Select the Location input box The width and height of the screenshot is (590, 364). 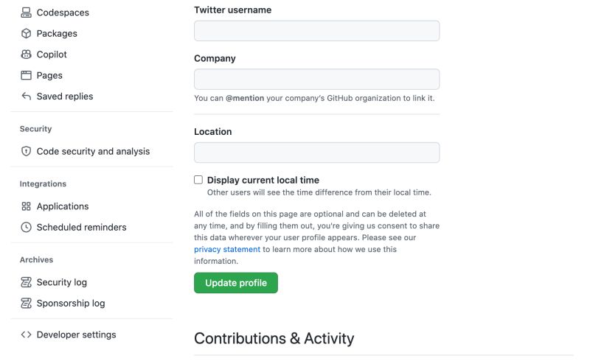pyautogui.click(x=316, y=153)
